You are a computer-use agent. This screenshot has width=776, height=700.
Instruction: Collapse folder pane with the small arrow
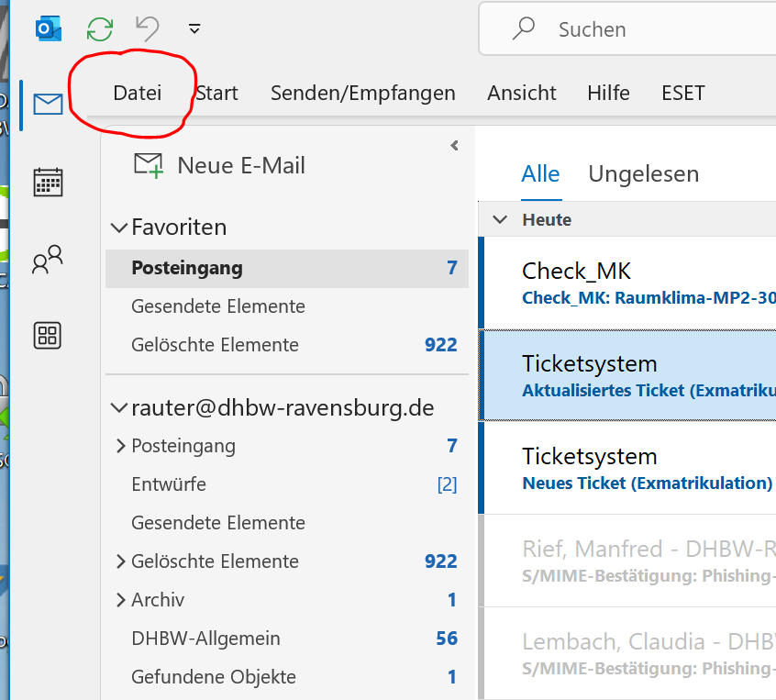454,146
